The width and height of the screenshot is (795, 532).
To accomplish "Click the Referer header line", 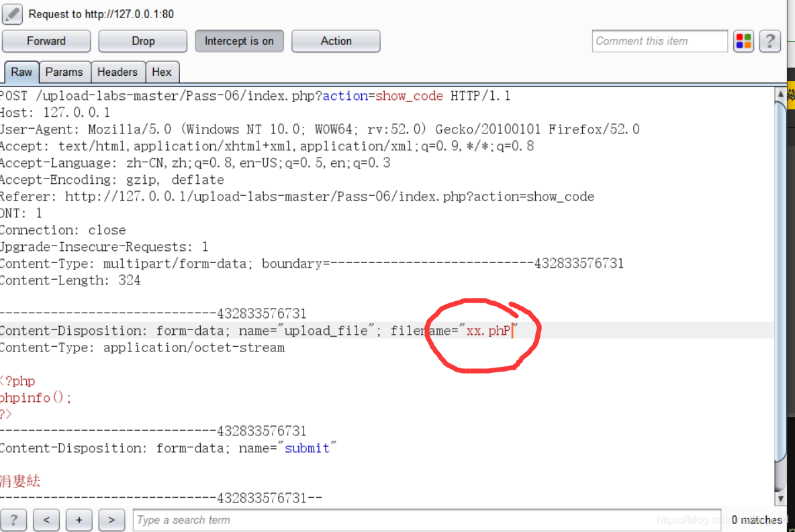I will pos(297,196).
